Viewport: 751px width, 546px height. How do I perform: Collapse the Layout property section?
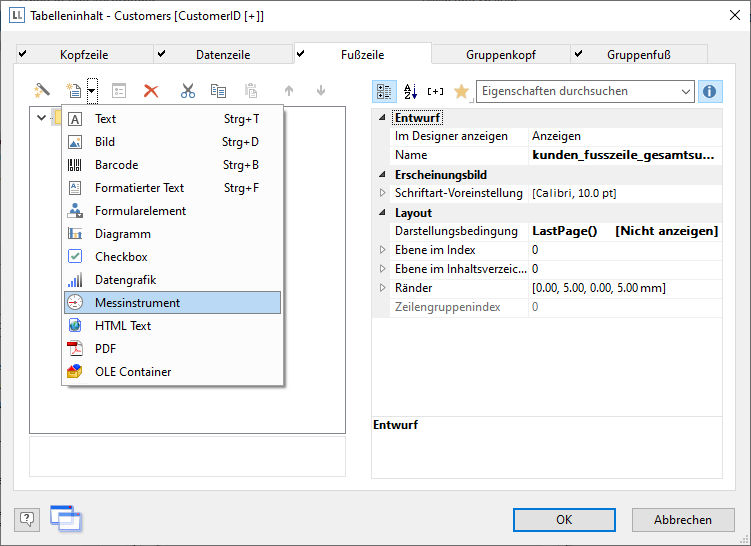pos(382,213)
